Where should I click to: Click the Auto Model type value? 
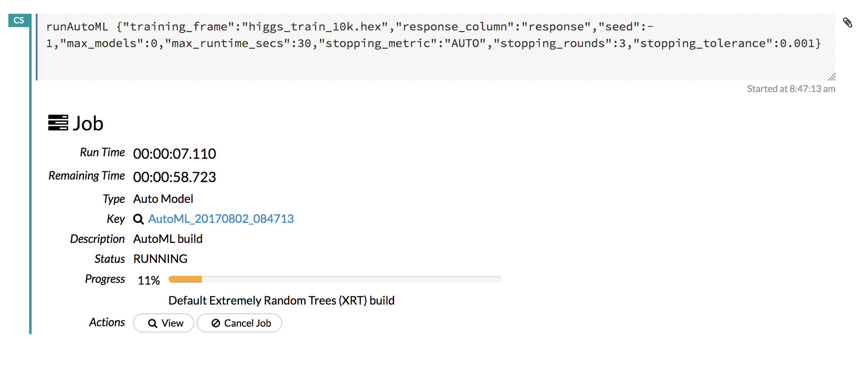(x=163, y=199)
